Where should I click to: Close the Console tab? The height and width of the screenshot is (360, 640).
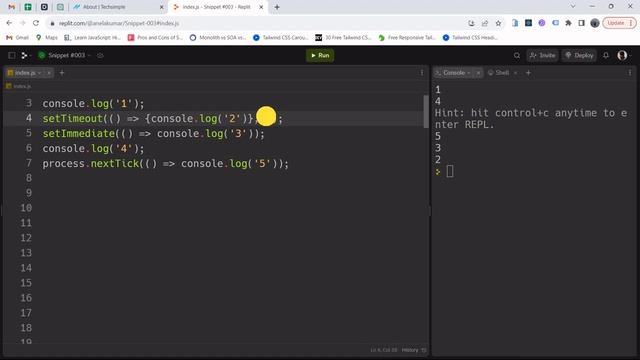(478, 73)
